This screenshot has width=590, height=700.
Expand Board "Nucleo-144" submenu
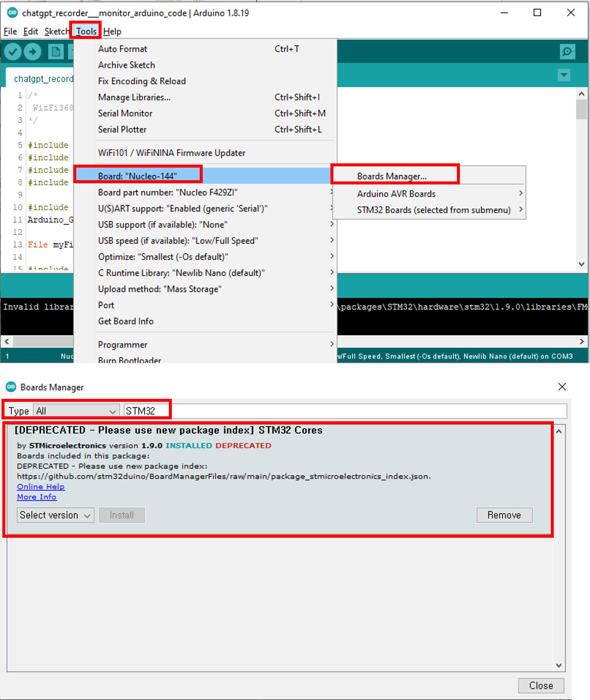(205, 175)
